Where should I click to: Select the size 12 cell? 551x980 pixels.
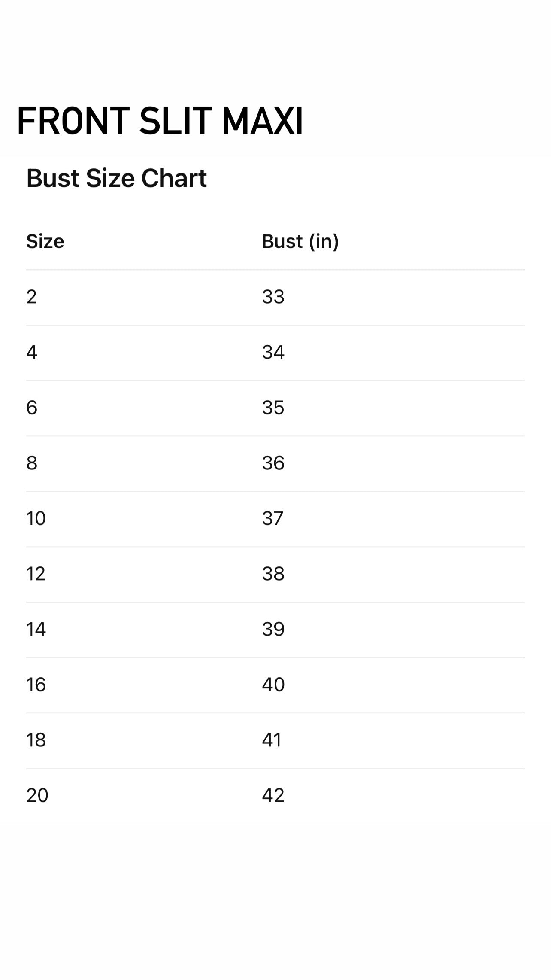click(36, 574)
